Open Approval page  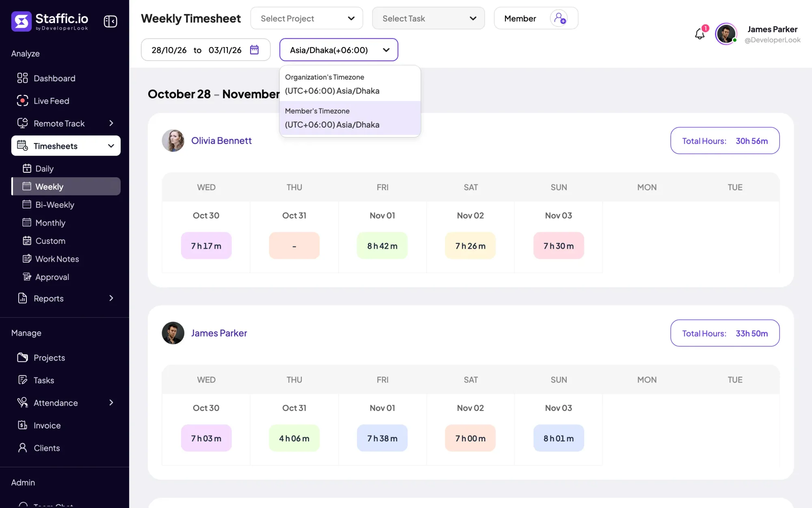click(x=52, y=277)
